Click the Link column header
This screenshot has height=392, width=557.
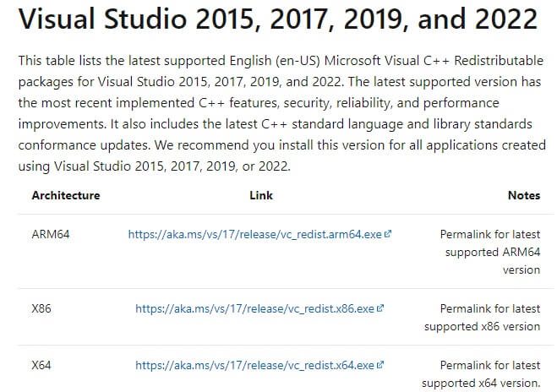[261, 196]
